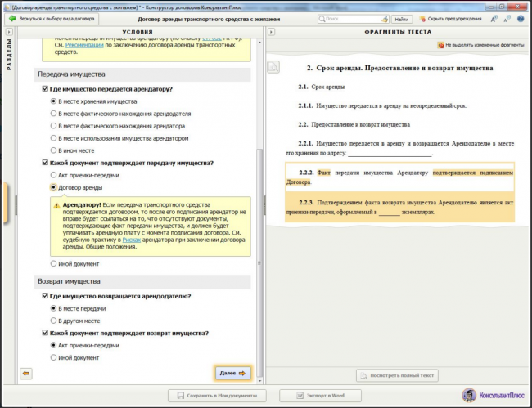
Task: Click clause 2.2.2 highlighted fragment
Action: pos(399,177)
